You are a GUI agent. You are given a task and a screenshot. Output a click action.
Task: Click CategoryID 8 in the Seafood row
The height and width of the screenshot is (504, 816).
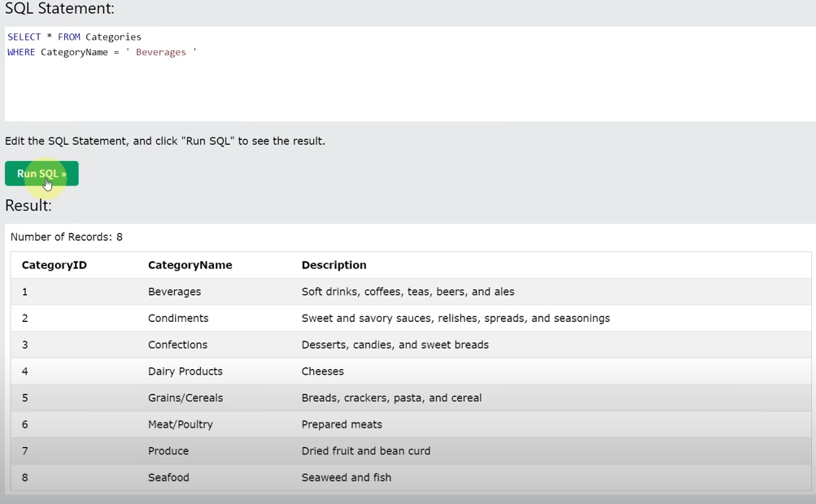click(x=25, y=477)
